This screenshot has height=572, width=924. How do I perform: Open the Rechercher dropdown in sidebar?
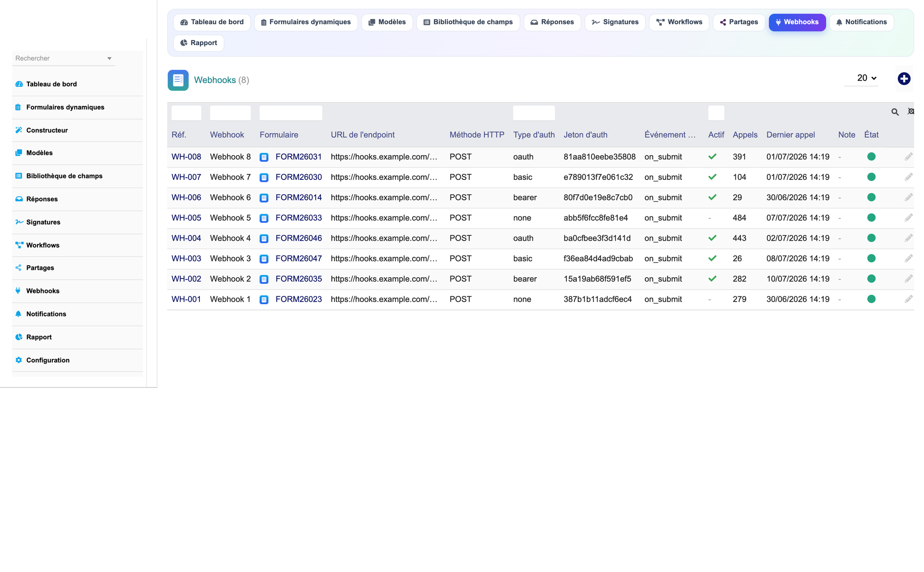pyautogui.click(x=64, y=58)
